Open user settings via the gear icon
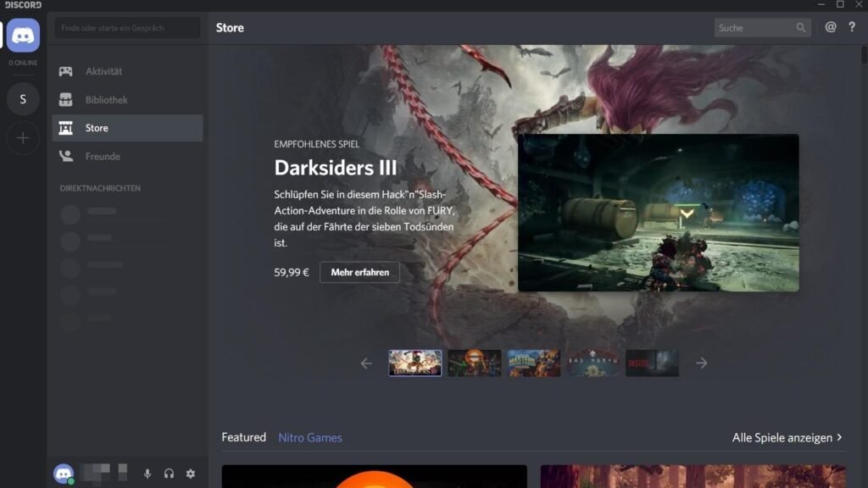Viewport: 868px width, 488px height. (191, 474)
